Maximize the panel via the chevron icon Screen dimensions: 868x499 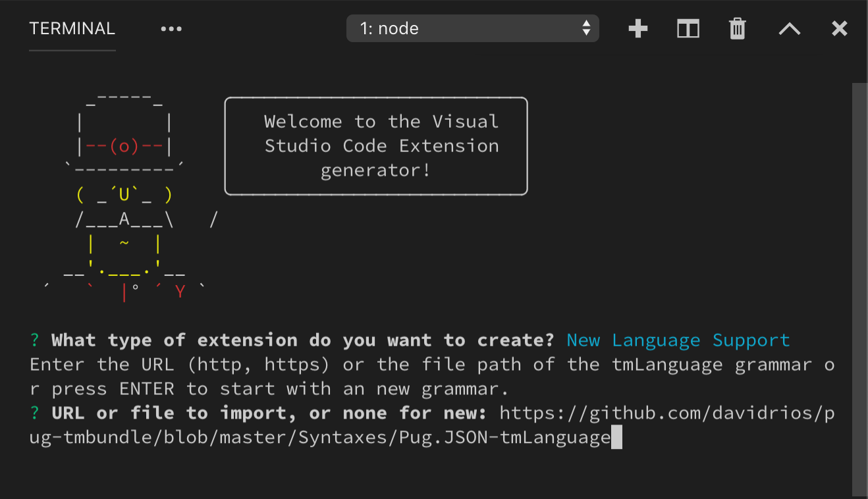789,28
